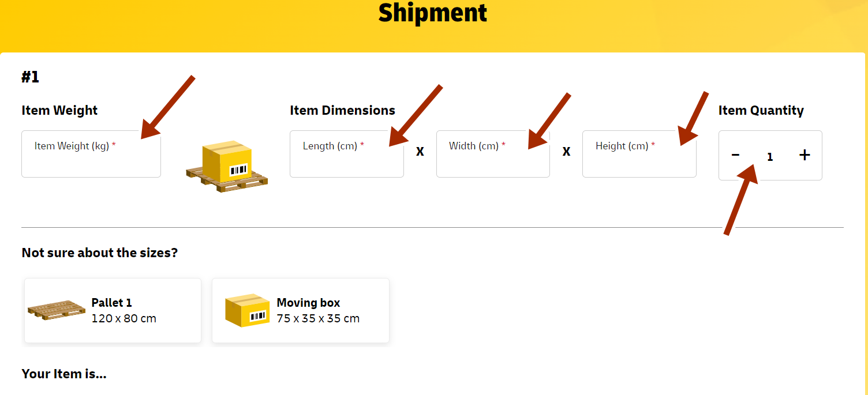This screenshot has width=868, height=395.
Task: Click the Item Weight (kg) input field
Action: pos(91,154)
